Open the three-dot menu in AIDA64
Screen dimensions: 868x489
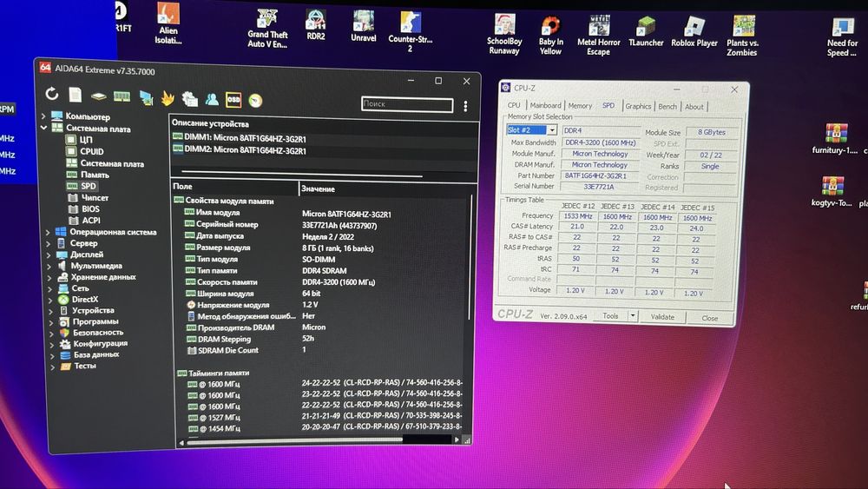[465, 106]
